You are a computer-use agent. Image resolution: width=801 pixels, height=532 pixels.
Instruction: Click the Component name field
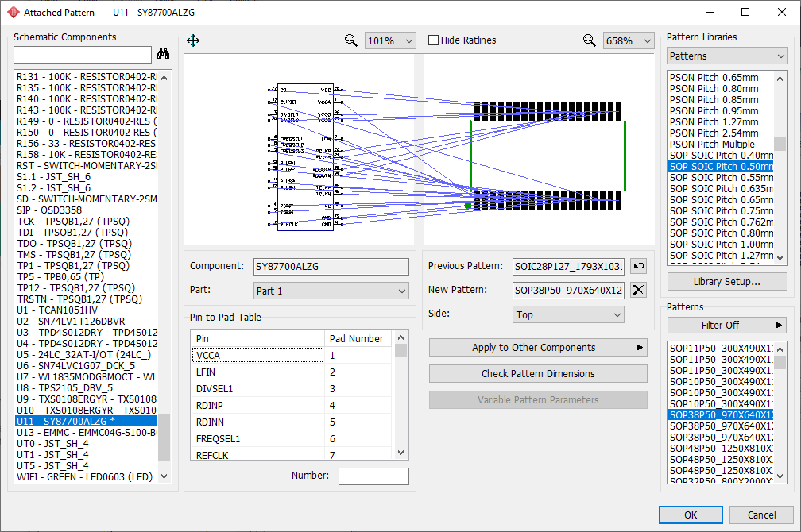pos(331,267)
